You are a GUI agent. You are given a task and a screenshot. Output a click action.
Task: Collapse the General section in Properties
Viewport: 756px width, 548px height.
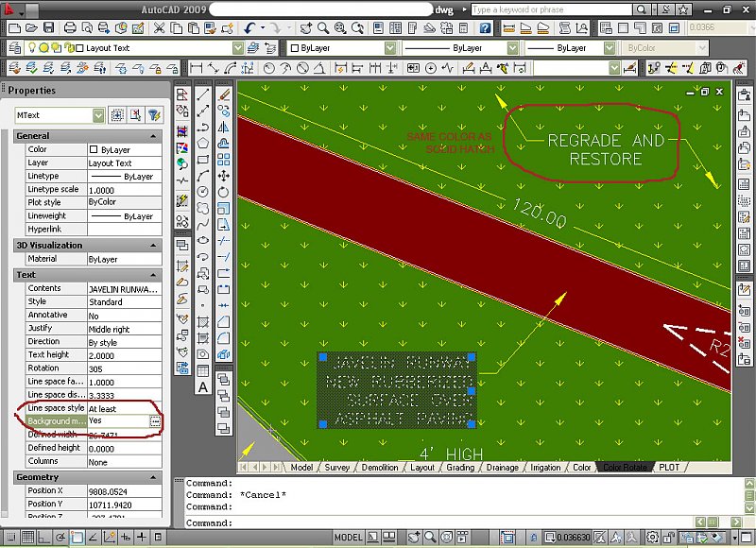(153, 136)
